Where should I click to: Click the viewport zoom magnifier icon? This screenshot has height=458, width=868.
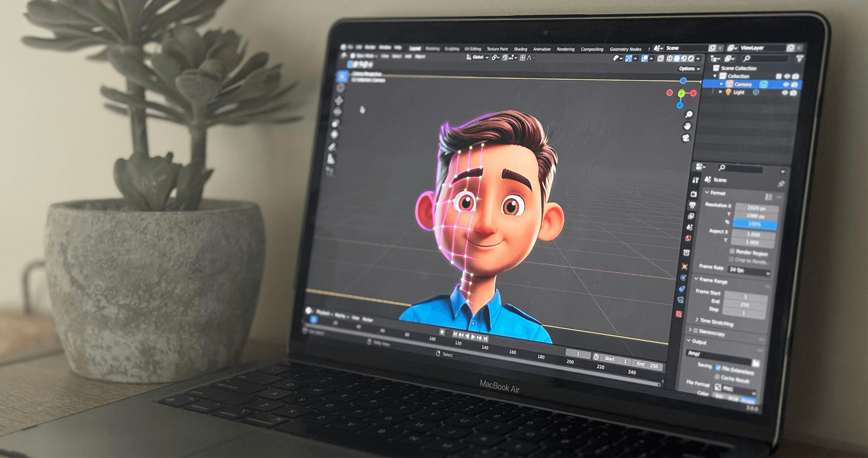pyautogui.click(x=689, y=114)
